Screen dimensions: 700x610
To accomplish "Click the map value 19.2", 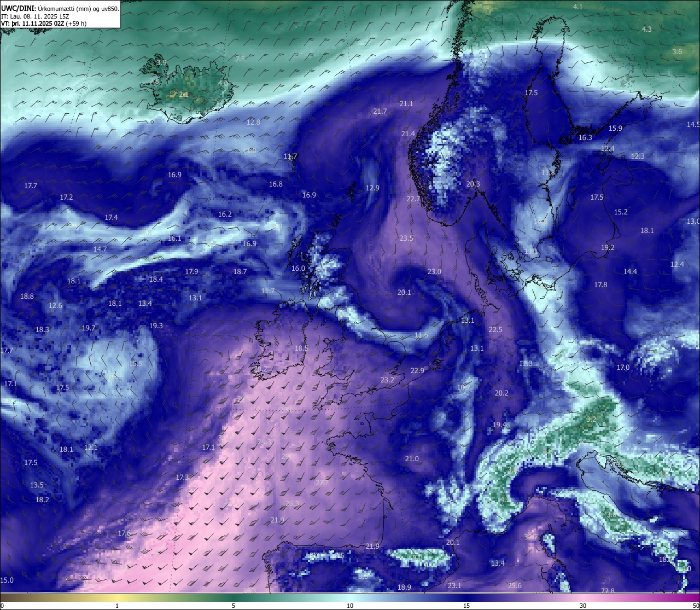I will pyautogui.click(x=608, y=247).
